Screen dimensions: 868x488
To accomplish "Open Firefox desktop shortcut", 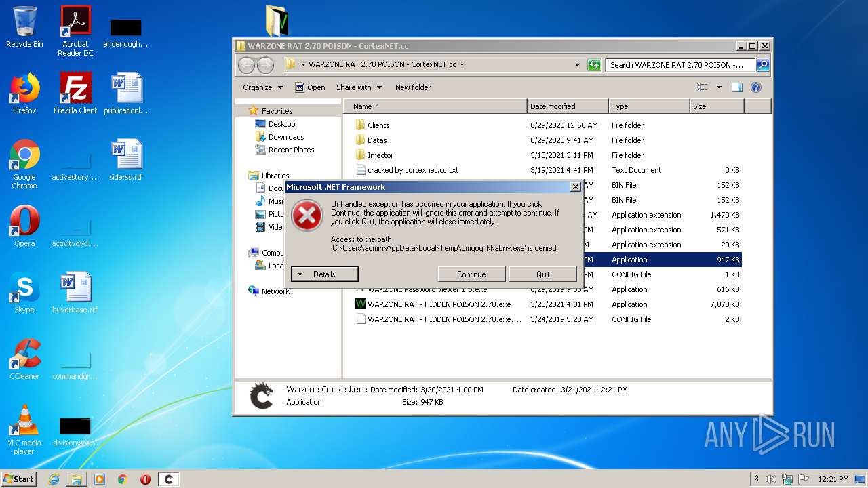I will tap(24, 94).
